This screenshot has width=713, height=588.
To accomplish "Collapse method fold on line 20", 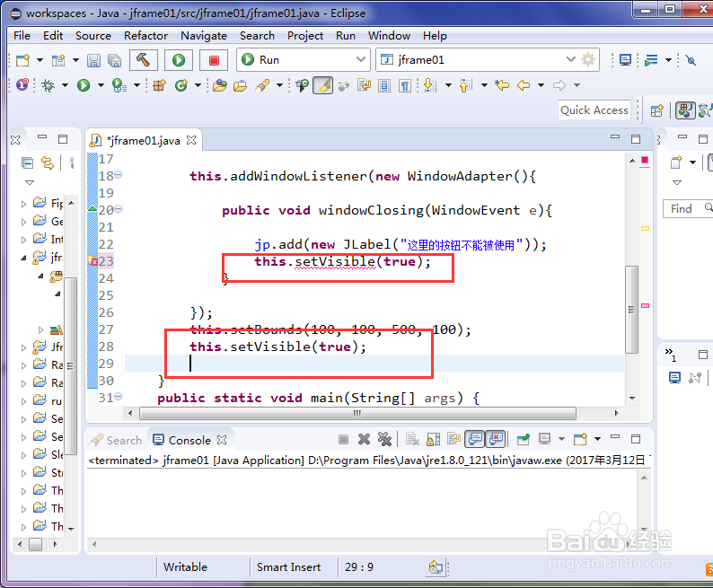I will tap(119, 209).
